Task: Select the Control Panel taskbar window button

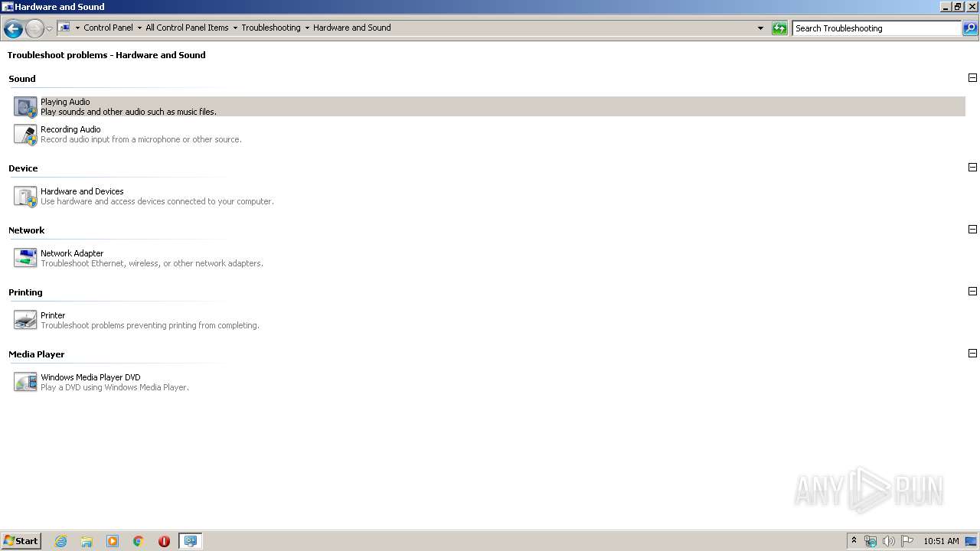Action: (x=190, y=541)
